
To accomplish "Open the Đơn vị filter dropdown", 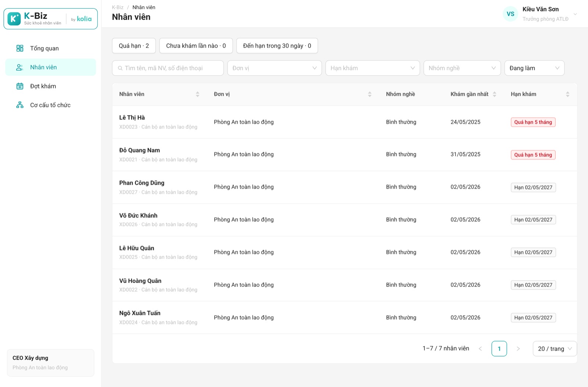I will 275,68.
